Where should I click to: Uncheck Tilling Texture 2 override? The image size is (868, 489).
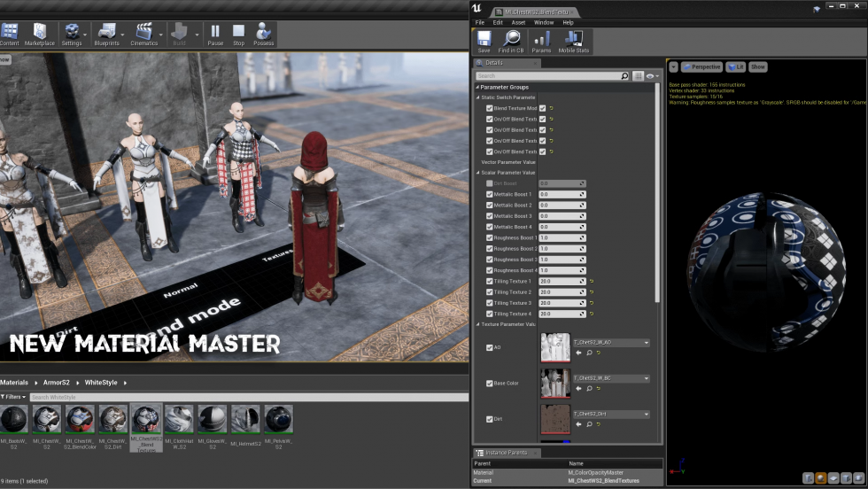(x=489, y=292)
